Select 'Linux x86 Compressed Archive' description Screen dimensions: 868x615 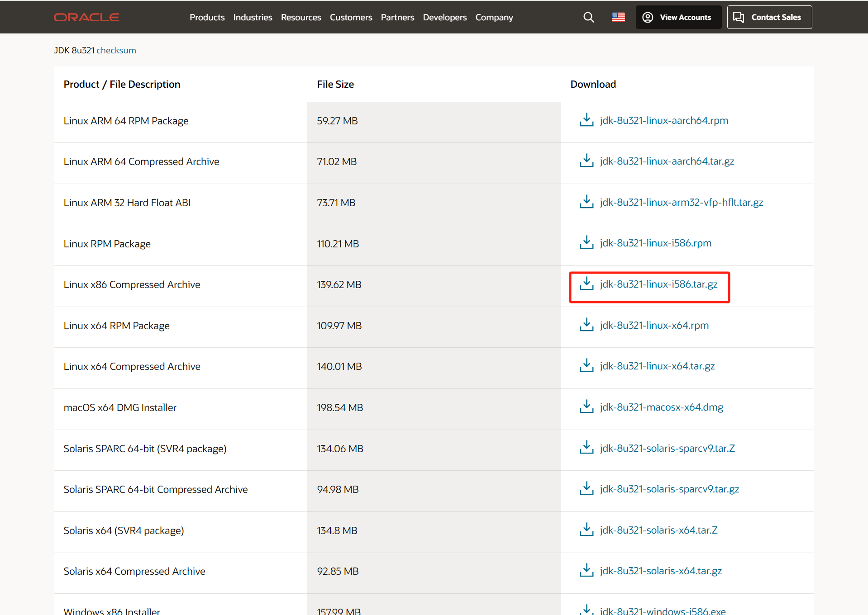132,284
